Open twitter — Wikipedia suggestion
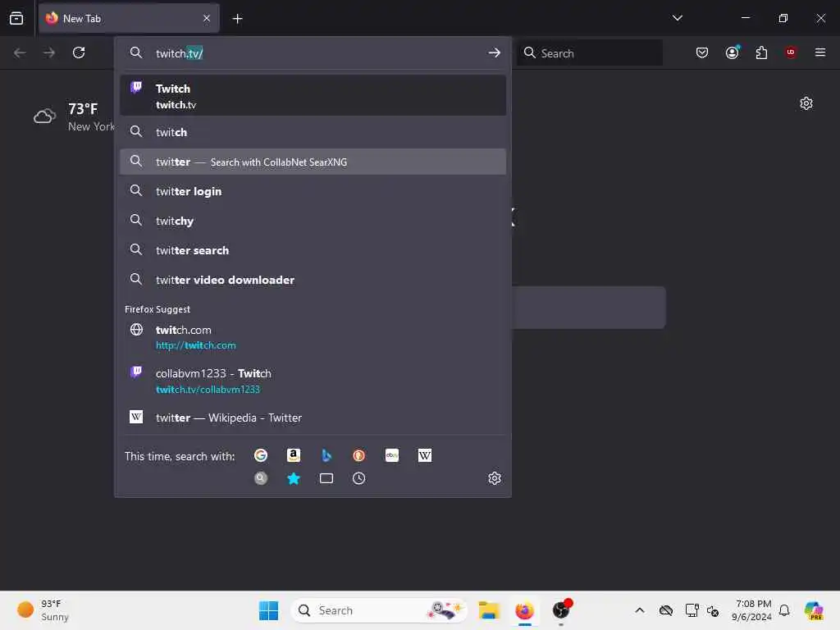 point(313,418)
